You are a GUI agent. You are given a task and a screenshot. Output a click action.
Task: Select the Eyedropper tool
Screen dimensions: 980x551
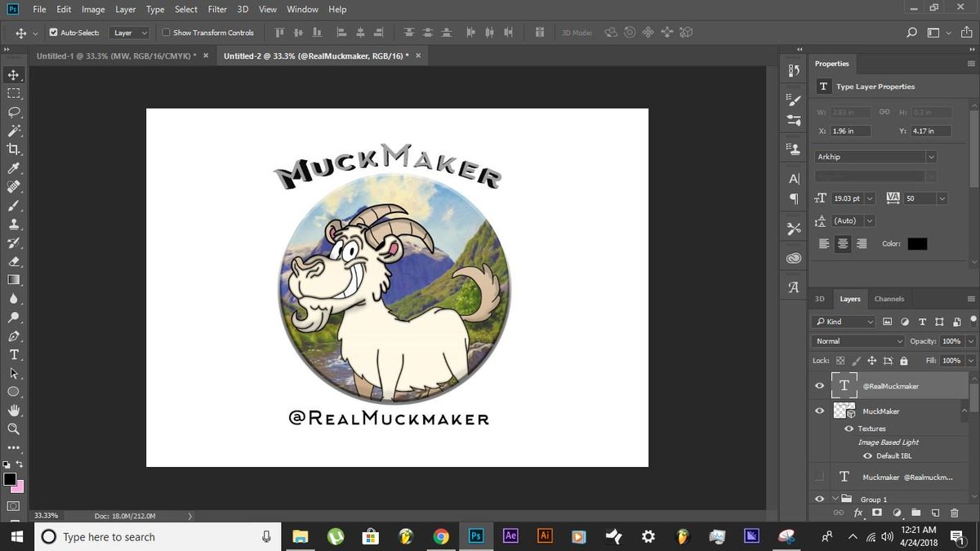coord(14,168)
